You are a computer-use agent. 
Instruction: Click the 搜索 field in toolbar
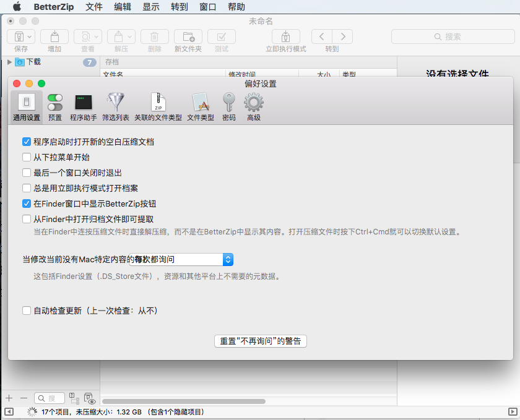click(452, 36)
